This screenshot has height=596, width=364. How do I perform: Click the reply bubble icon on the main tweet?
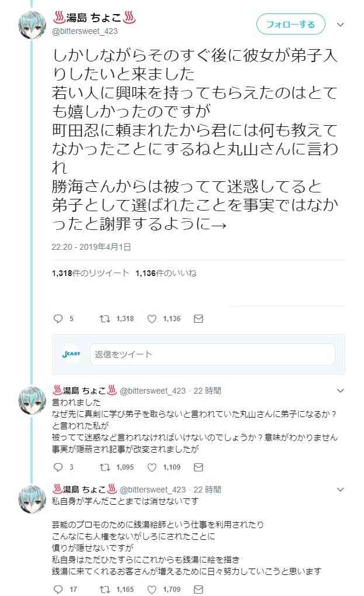(x=58, y=319)
